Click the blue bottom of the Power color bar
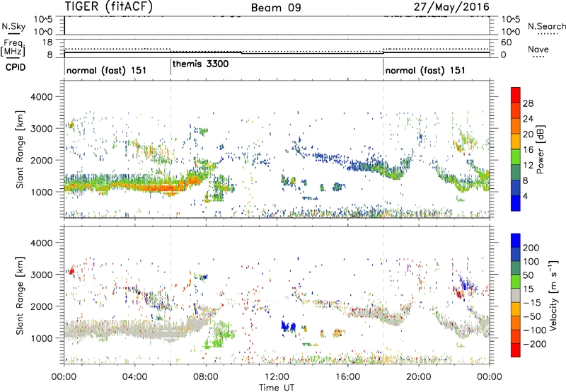 coord(516,203)
